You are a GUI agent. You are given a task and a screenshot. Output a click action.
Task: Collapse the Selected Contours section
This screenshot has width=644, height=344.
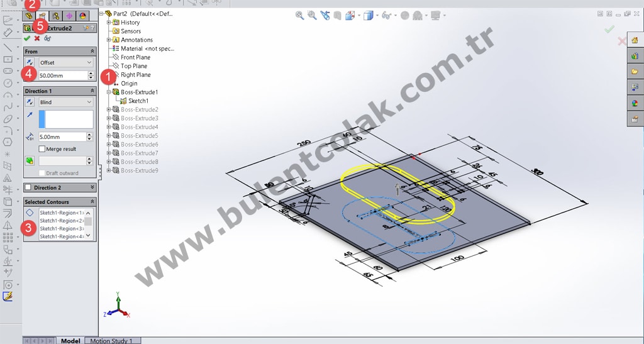tap(92, 201)
